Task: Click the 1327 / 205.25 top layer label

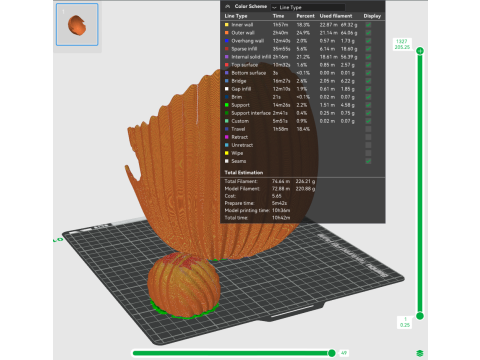Action: coord(402,44)
